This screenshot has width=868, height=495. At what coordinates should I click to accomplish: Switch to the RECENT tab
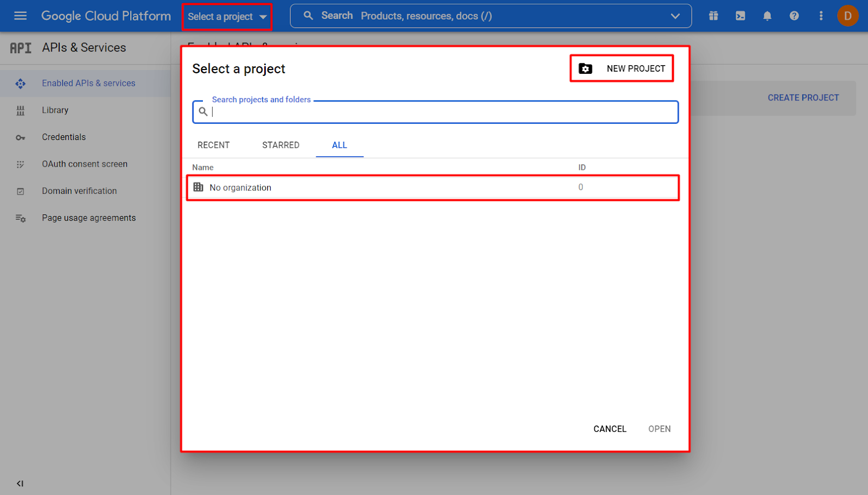coord(214,145)
